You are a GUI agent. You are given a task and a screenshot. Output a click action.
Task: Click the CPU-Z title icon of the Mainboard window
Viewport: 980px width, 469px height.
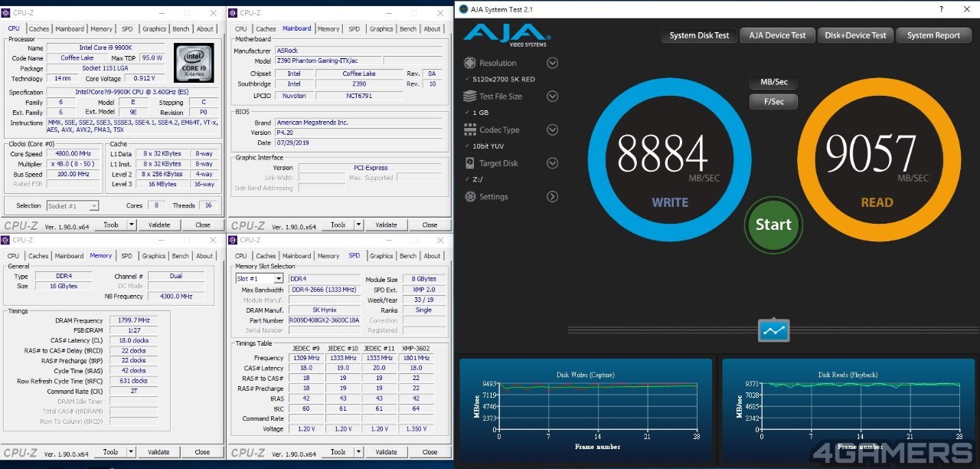coord(234,12)
